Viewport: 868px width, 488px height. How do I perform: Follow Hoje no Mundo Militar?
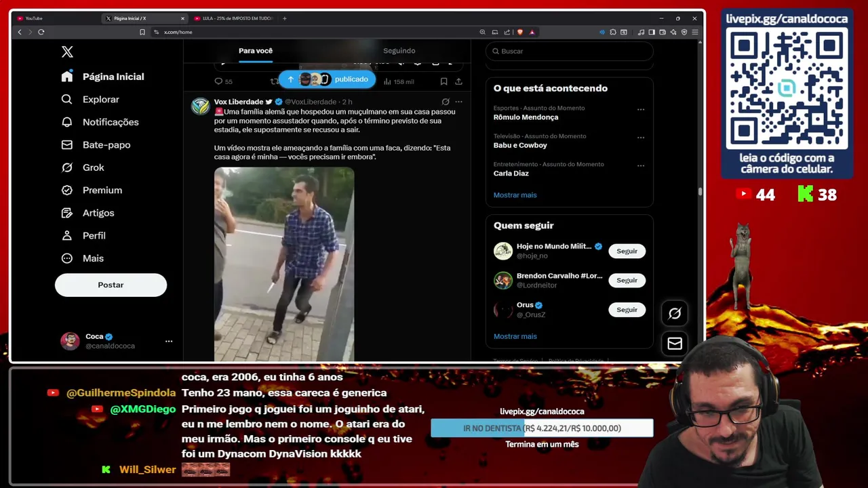(627, 251)
